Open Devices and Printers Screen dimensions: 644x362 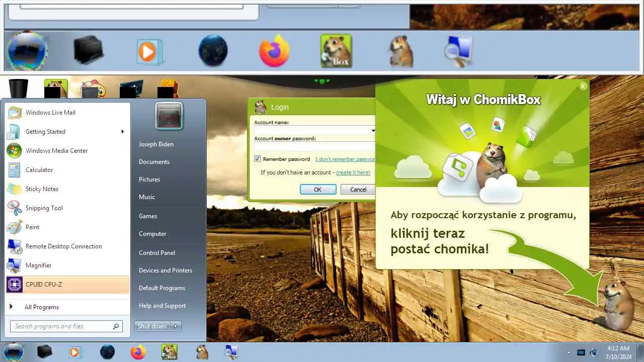click(x=166, y=270)
